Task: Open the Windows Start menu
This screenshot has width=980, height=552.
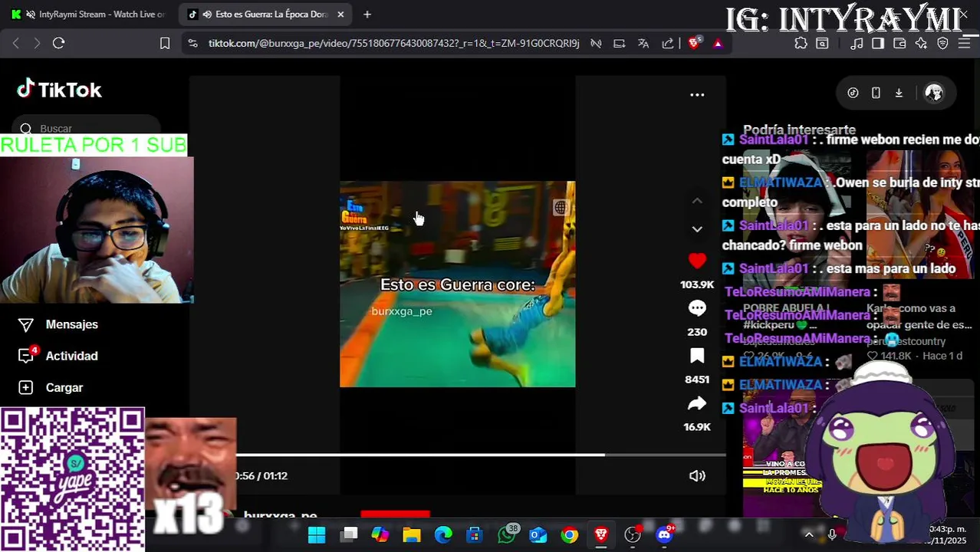Action: coord(317,534)
